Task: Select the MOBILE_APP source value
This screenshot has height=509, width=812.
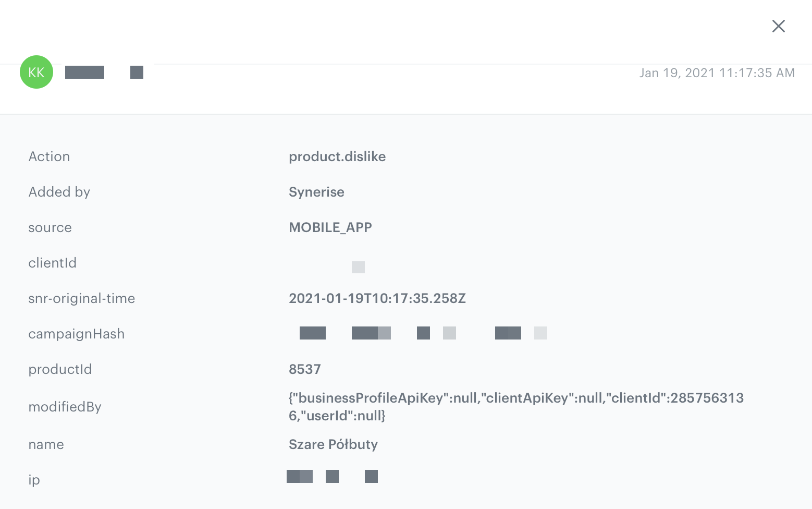Action: 330,227
